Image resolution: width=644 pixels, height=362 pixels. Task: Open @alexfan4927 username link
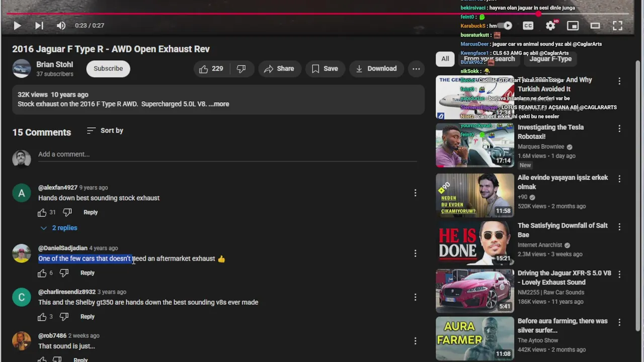[58, 188]
